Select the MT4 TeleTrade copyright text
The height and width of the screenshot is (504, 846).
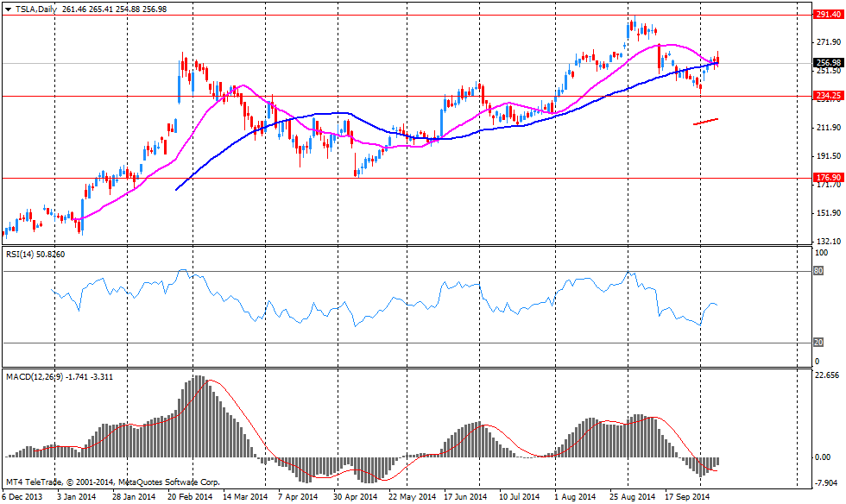[113, 482]
